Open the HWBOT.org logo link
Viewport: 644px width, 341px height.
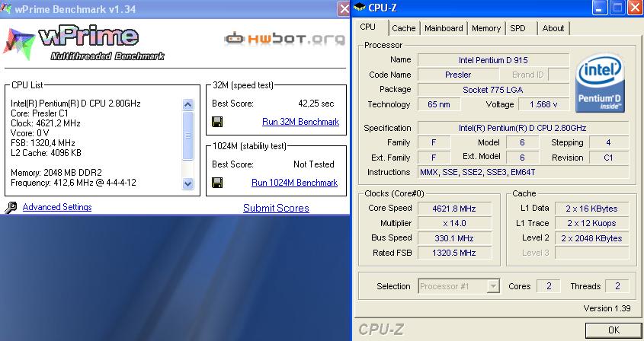pos(284,39)
